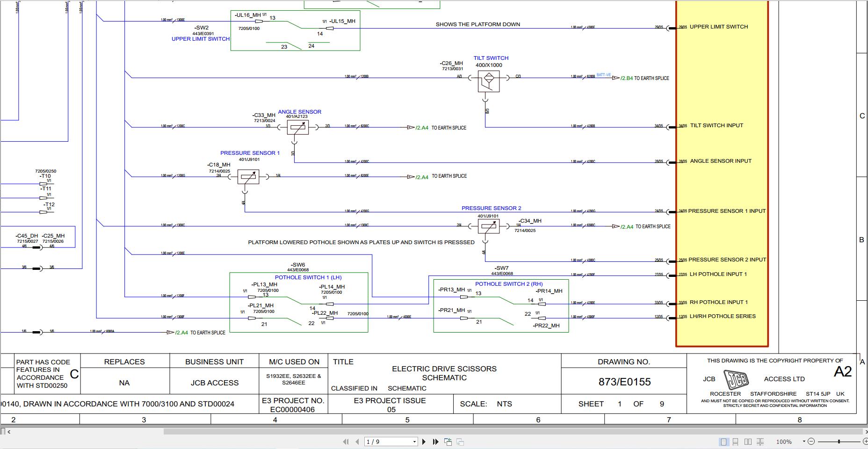Go to the previous page

pos(357,442)
